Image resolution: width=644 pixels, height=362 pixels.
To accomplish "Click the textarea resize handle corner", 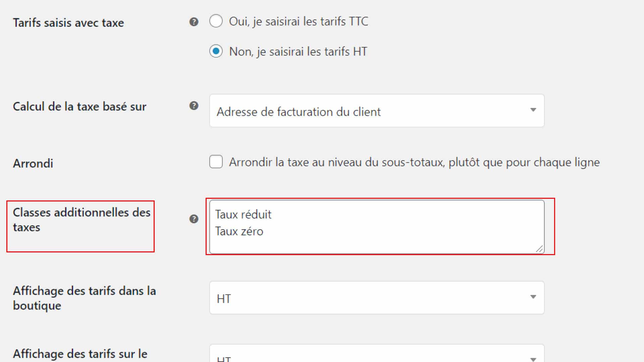I will coord(539,249).
